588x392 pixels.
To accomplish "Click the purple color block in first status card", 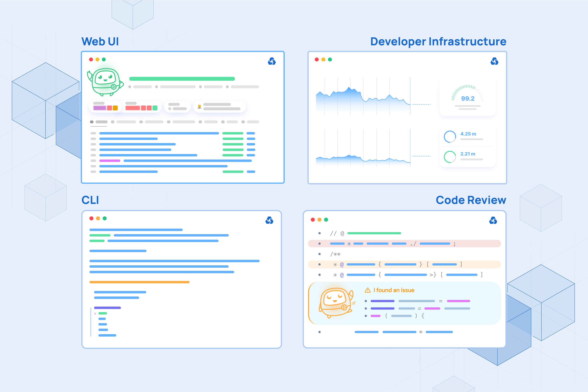I will pyautogui.click(x=100, y=108).
